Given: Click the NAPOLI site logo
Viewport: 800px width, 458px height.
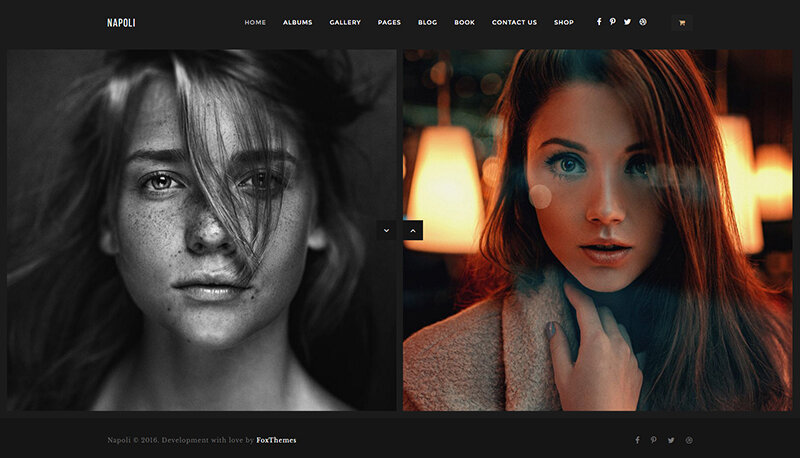Looking at the screenshot, I should point(121,22).
